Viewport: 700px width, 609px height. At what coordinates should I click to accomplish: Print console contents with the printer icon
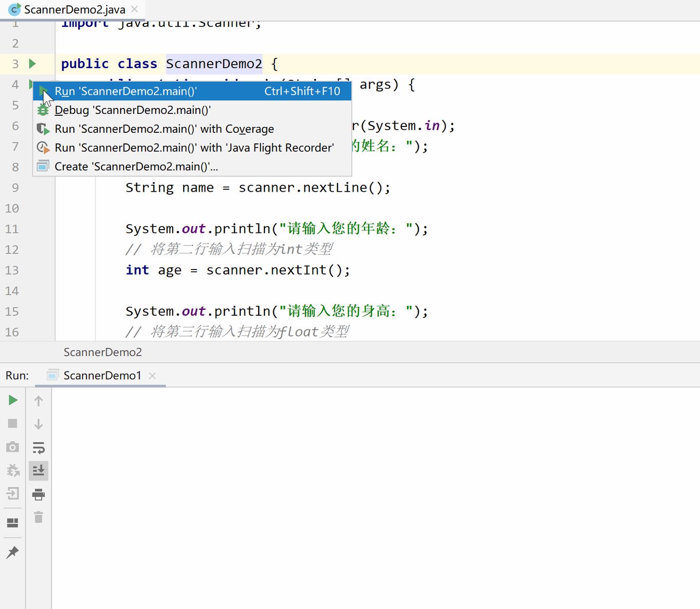(x=38, y=494)
